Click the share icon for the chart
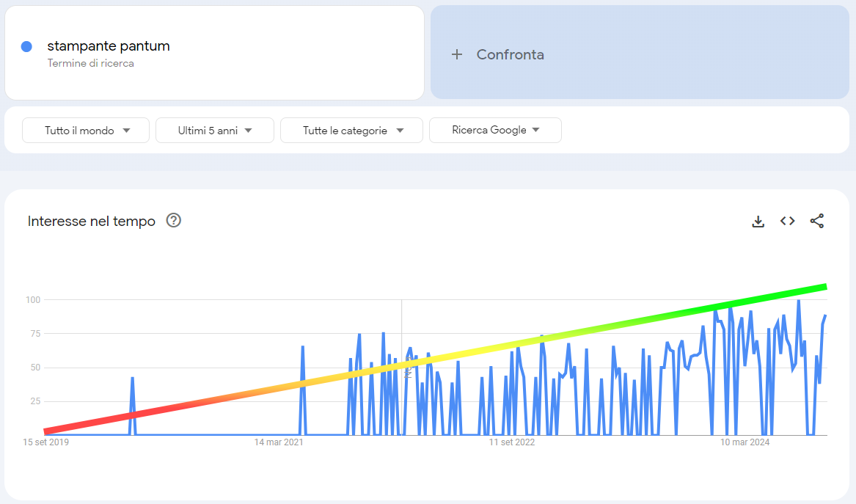 click(816, 222)
